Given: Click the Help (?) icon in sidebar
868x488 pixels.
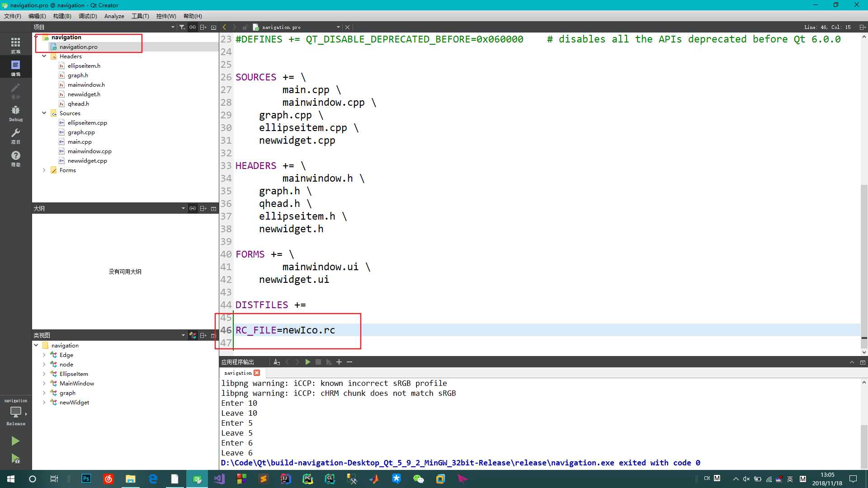Looking at the screenshot, I should point(15,155).
